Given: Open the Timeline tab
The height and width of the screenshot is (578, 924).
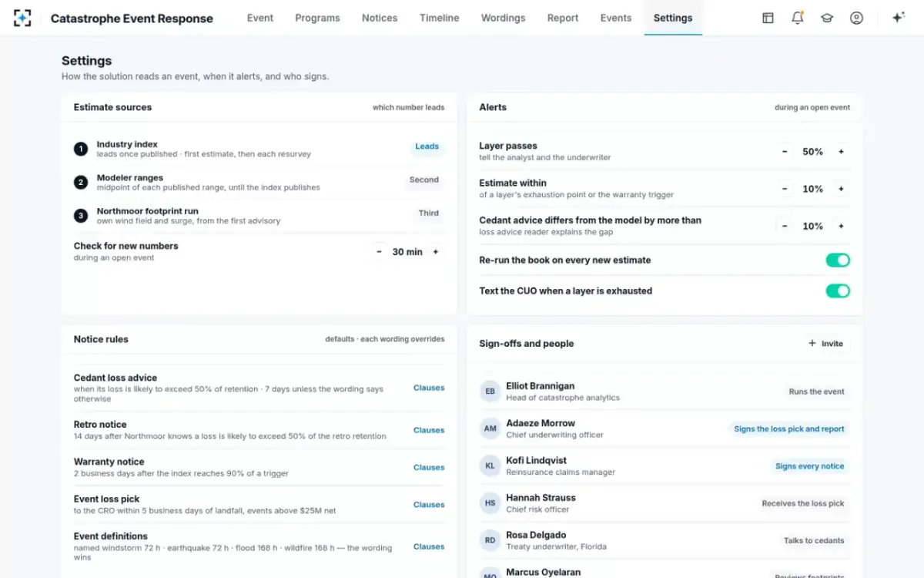Looking at the screenshot, I should pos(440,18).
